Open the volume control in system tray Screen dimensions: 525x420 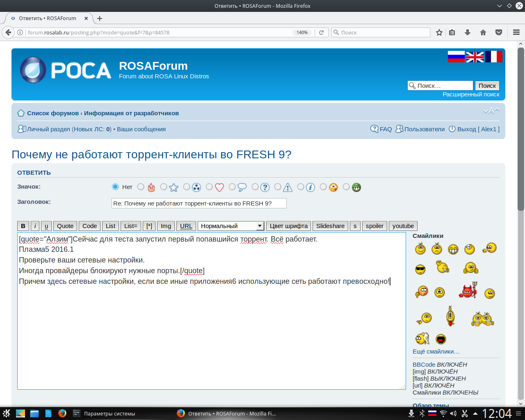click(x=453, y=413)
